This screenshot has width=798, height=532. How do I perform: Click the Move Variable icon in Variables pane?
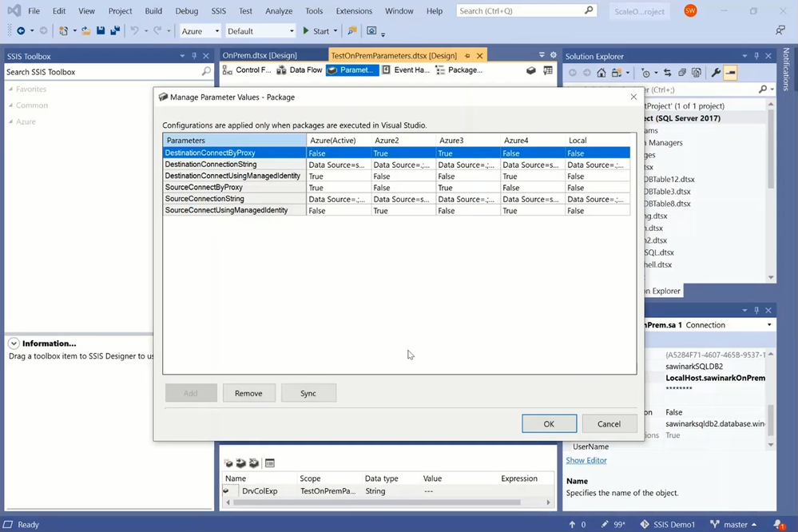240,463
